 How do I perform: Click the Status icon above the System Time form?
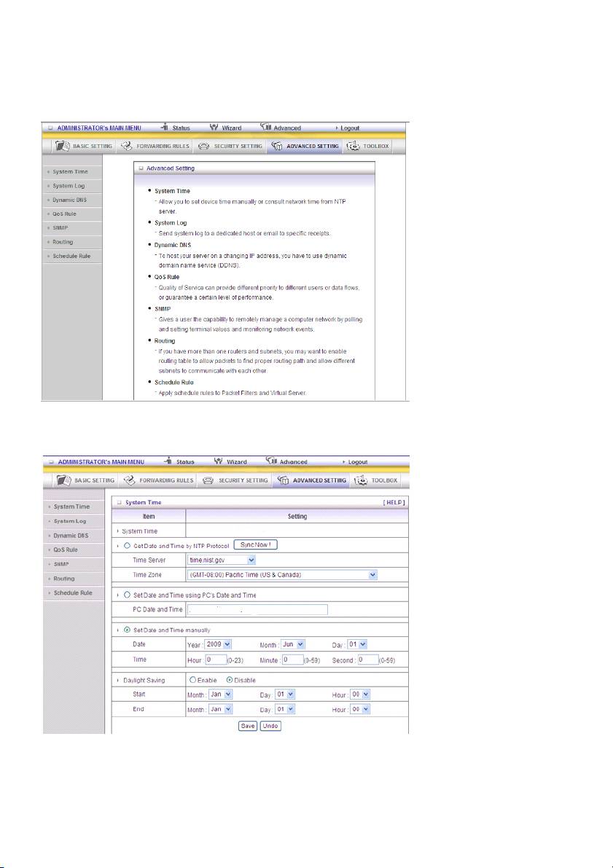[167, 461]
